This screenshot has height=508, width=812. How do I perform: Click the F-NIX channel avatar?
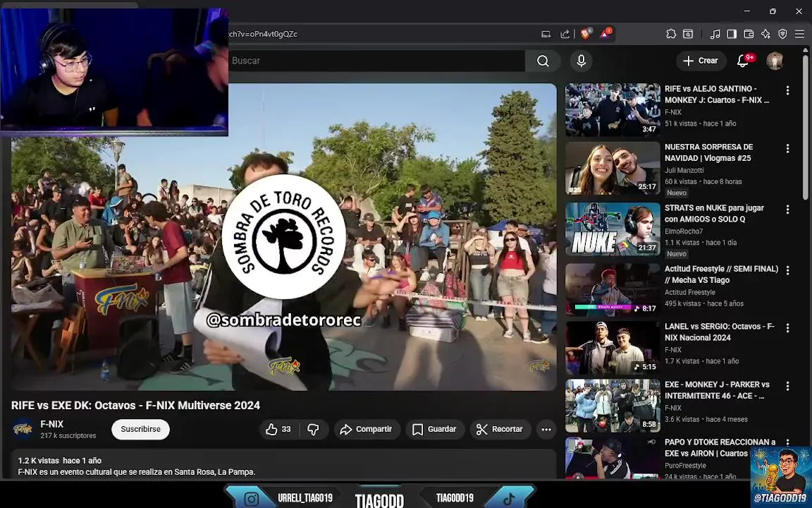coord(23,429)
